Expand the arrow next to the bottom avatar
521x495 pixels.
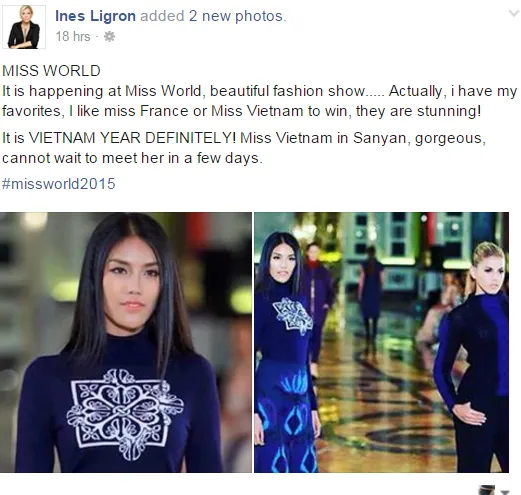(505, 492)
